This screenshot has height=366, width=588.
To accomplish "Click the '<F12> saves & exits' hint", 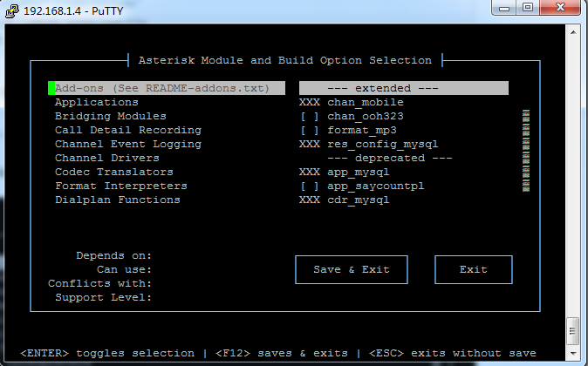I will tap(282, 353).
